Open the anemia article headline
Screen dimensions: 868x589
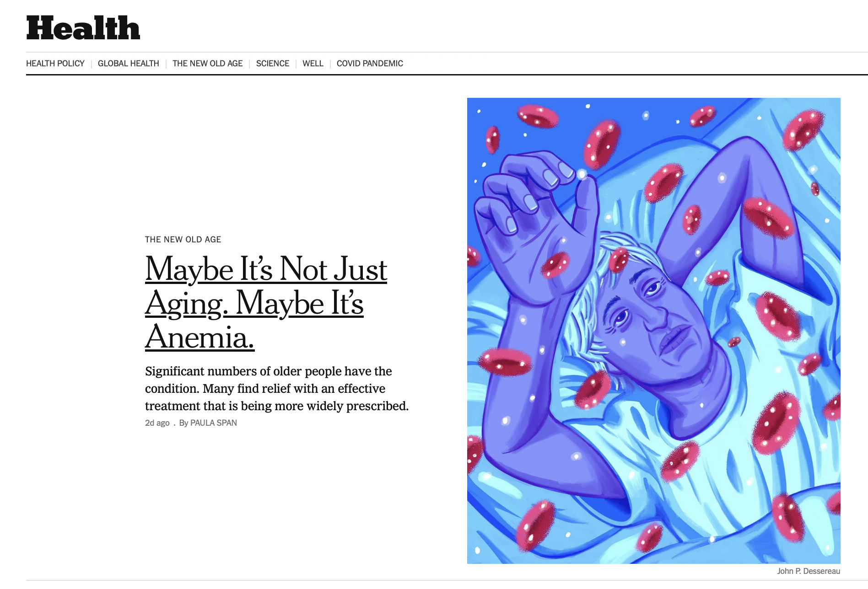[x=266, y=303]
